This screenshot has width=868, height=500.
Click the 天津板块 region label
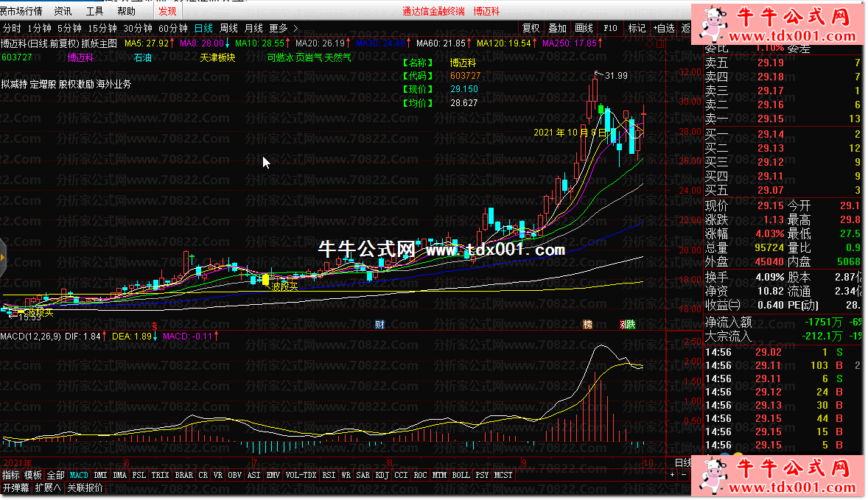217,57
